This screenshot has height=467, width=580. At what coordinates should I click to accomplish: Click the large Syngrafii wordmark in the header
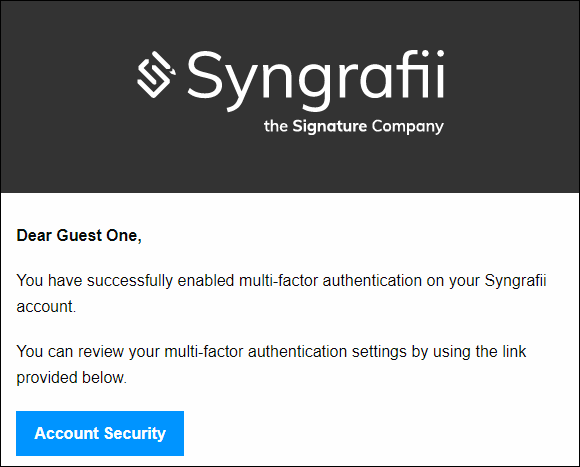(x=316, y=81)
